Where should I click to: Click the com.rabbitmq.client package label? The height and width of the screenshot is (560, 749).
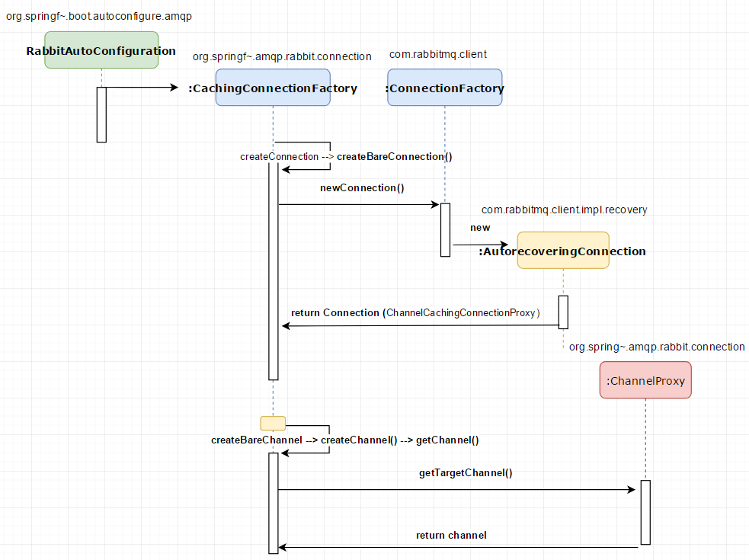(438, 54)
